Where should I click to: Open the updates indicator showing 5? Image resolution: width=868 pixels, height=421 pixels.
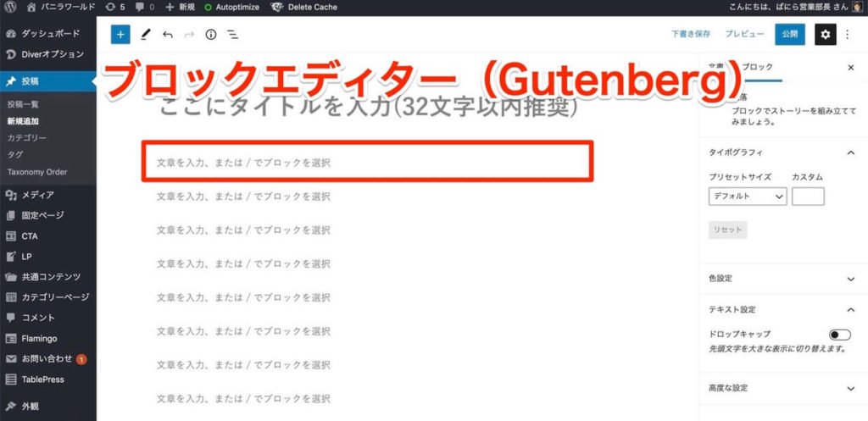point(115,7)
